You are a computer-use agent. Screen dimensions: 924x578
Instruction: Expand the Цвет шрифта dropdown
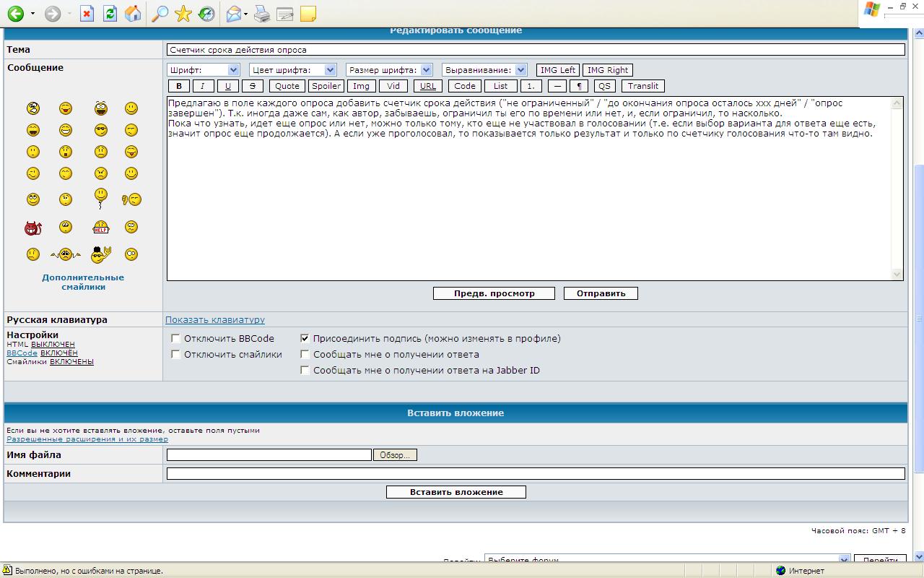292,70
